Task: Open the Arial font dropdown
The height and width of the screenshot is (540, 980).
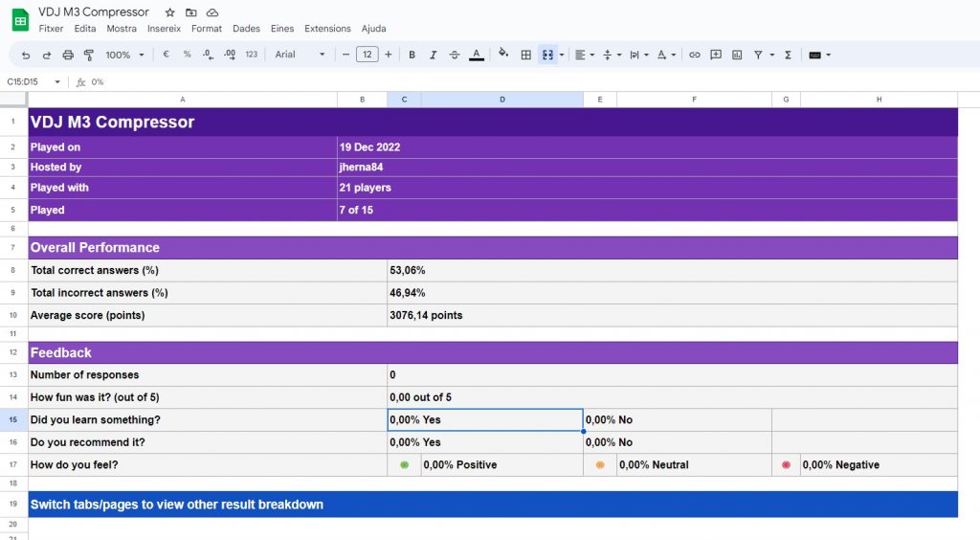Action: [x=300, y=55]
